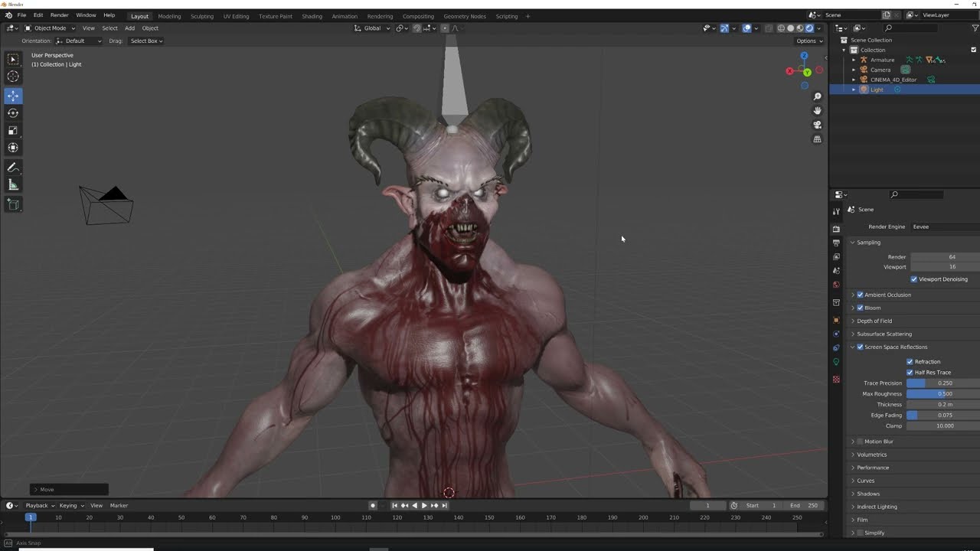The image size is (980, 551).
Task: Uncheck Screen Space Reflections
Action: tap(860, 347)
